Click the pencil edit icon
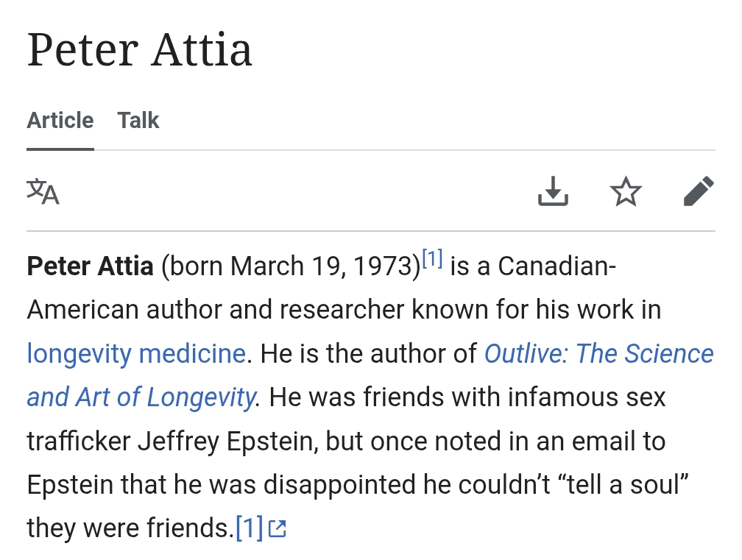Viewport: 742px width, 560px height. tap(698, 192)
